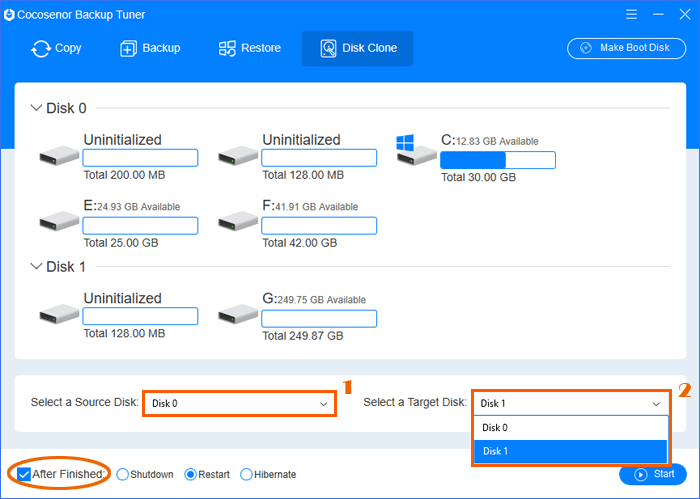Collapse the Disk 0 section
This screenshot has width=700, height=499.
click(36, 108)
